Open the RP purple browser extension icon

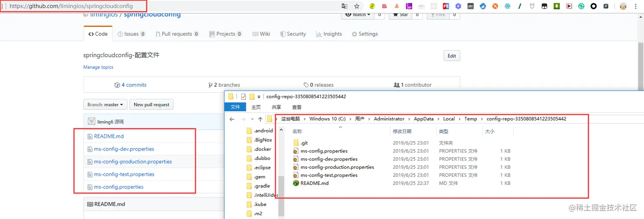coord(409,6)
